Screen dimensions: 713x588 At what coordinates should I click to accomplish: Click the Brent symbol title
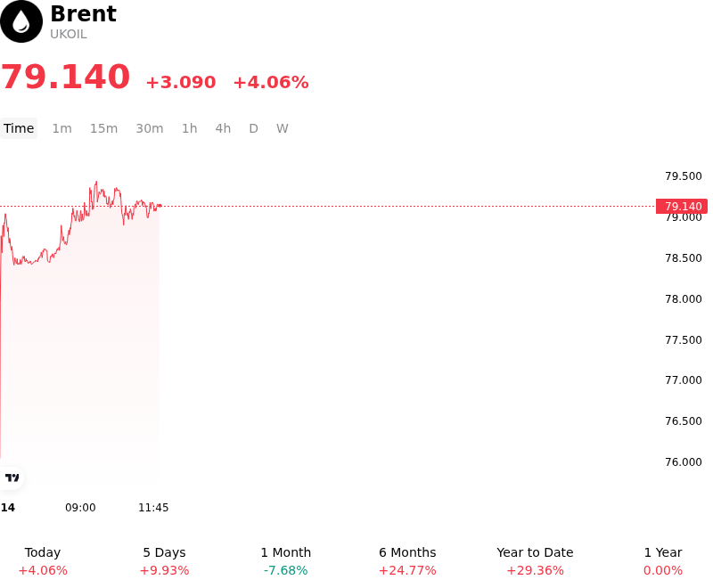point(83,13)
